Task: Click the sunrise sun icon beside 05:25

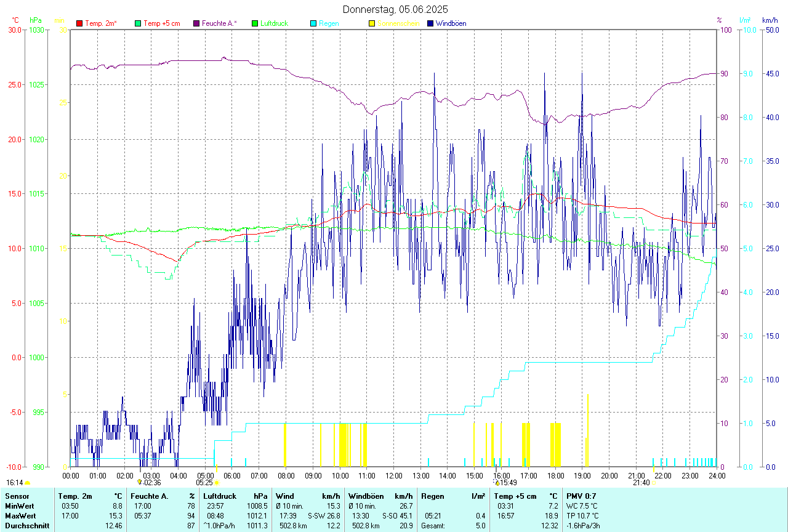Action: (x=217, y=483)
